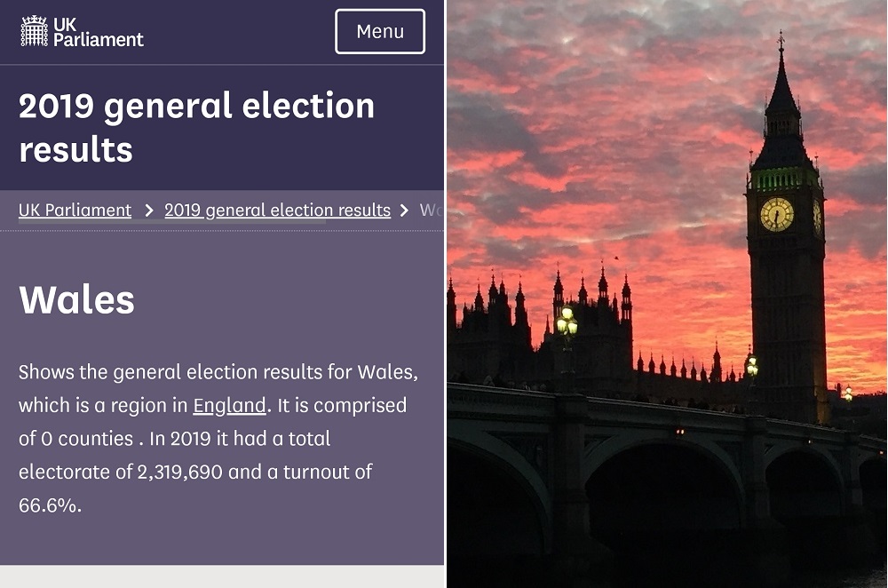Open the 2019 general election results breadcrumb
The image size is (888, 588).
277,211
